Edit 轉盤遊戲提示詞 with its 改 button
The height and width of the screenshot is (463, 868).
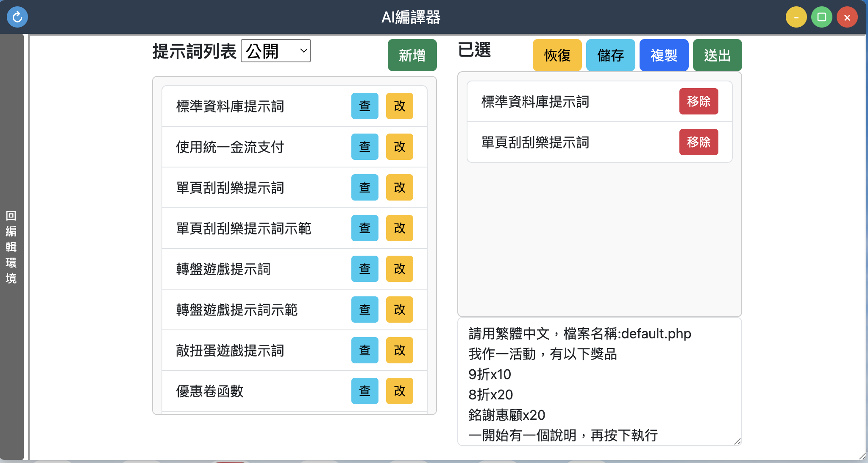[x=399, y=269]
